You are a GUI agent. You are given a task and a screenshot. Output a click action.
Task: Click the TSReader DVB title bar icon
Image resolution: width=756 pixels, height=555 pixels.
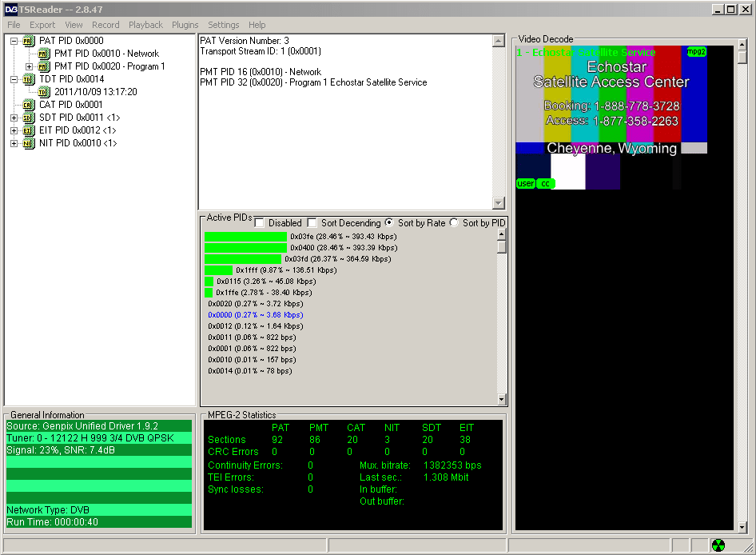pos(11,9)
